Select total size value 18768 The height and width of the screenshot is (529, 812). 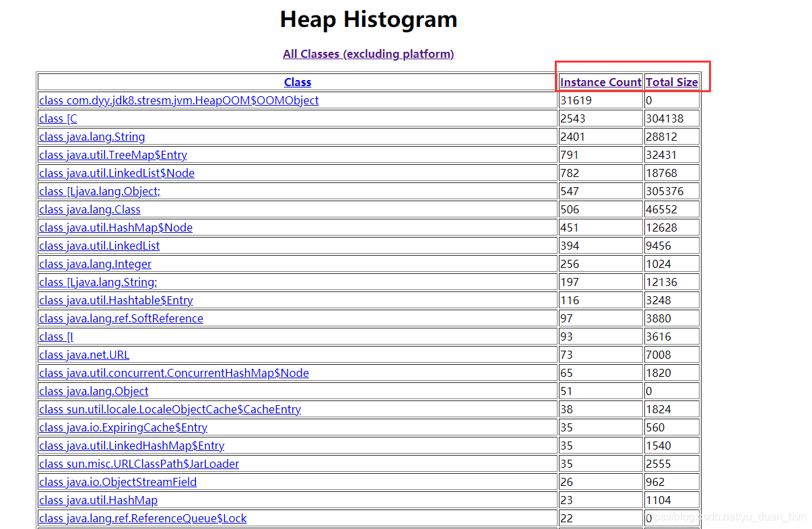coord(661,173)
